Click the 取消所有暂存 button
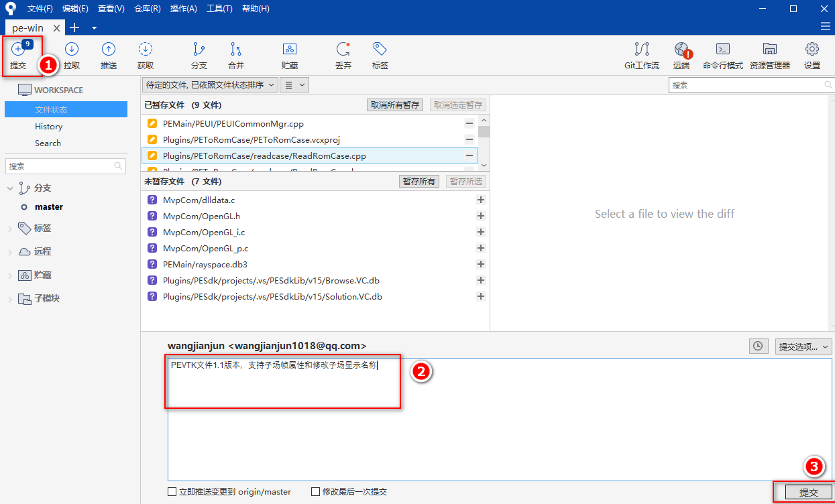The height and width of the screenshot is (504, 835). point(395,105)
